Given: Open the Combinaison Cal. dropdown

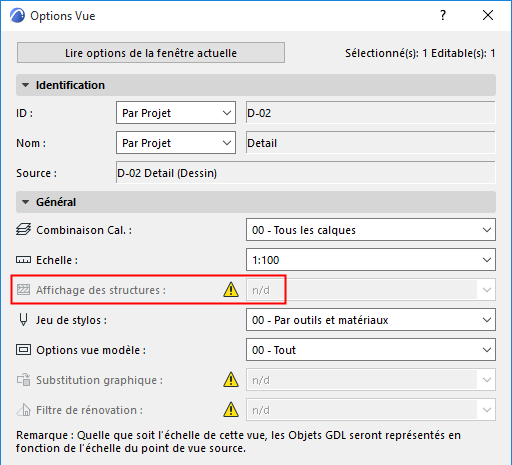Looking at the screenshot, I should [371, 230].
